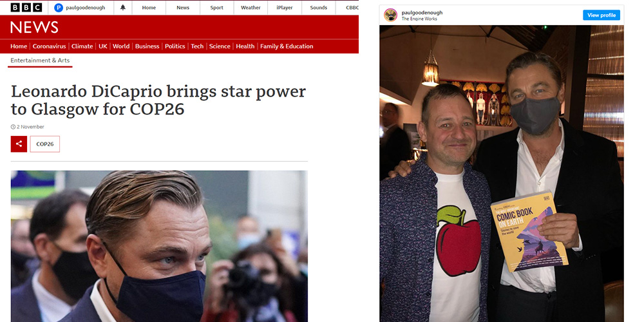Click the red share icon button
Screen dimensions: 644x322
coord(19,144)
